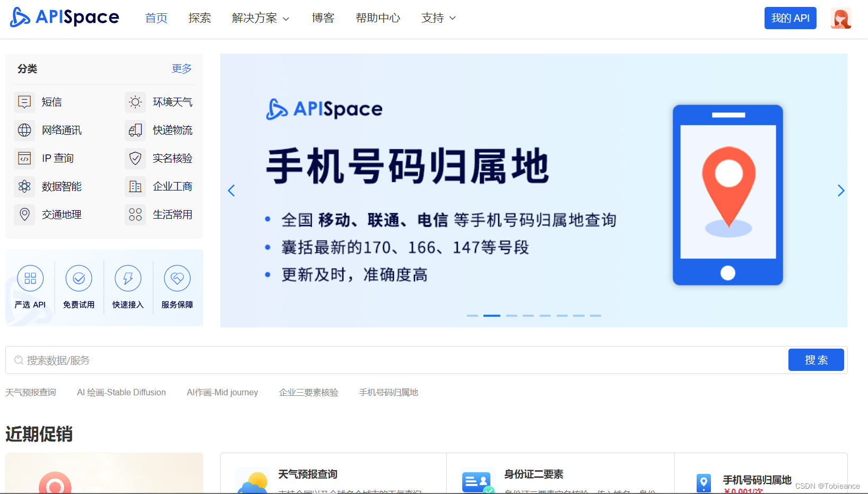Open the 交通地理 location pin icon

(24, 214)
